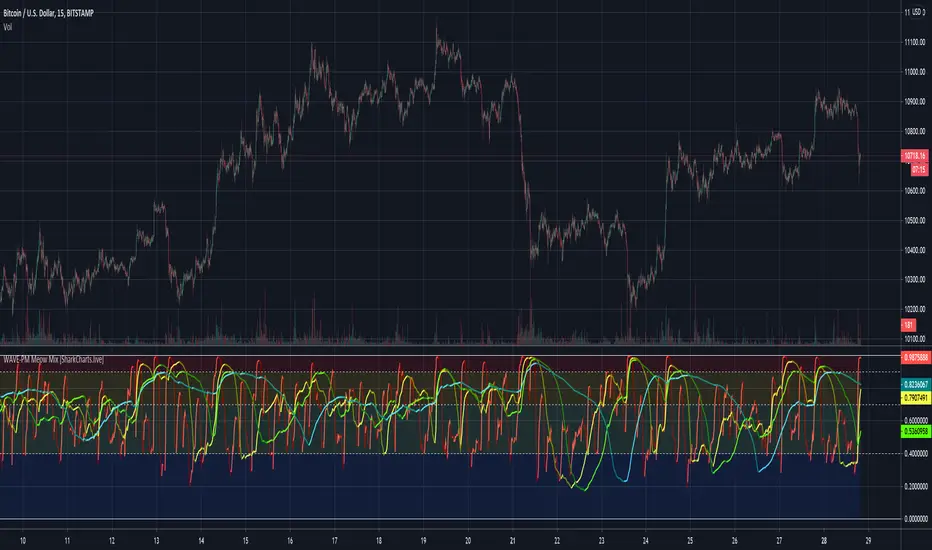Click the 11000.00 price axis label

pyautogui.click(x=915, y=72)
